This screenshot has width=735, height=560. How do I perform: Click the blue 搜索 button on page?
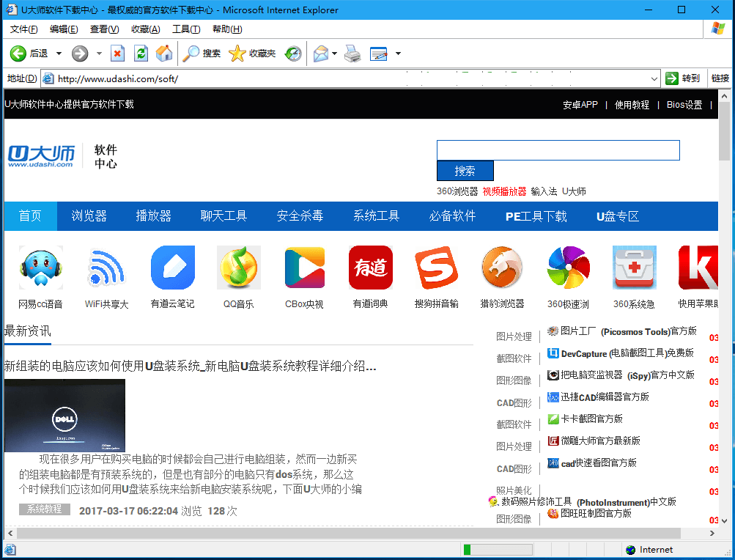coord(465,171)
